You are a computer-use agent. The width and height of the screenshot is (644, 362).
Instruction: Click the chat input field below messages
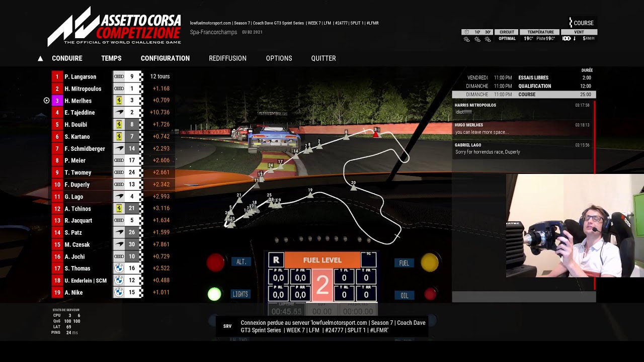[524, 297]
